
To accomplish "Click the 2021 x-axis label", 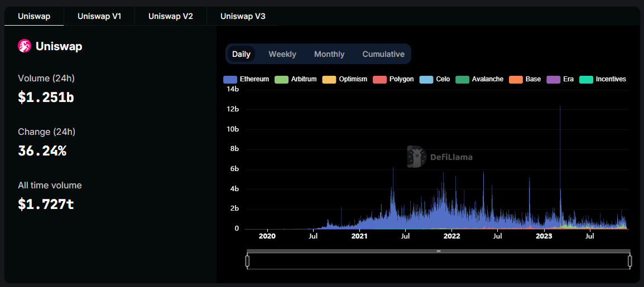I will point(360,236).
